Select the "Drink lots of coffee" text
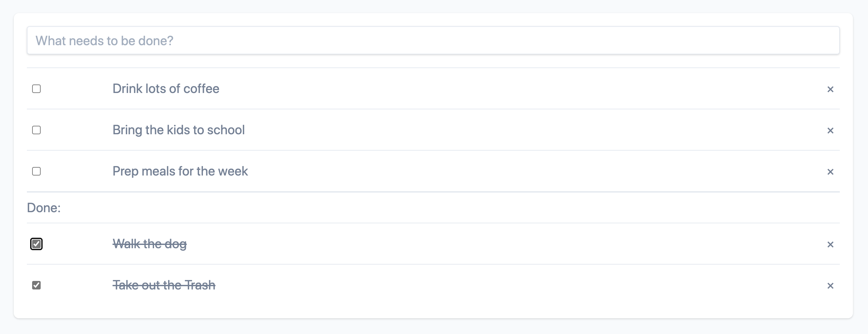 pyautogui.click(x=166, y=89)
